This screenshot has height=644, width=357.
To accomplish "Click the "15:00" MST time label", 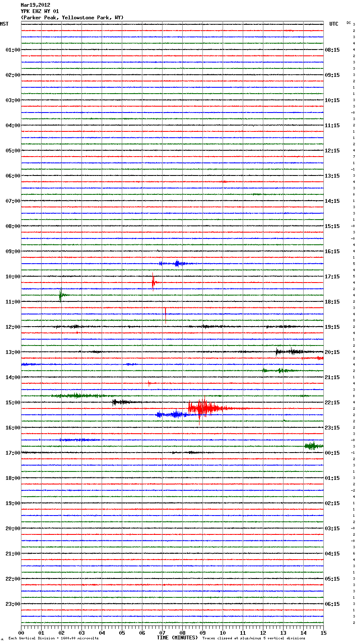I will pyautogui.click(x=13, y=403).
